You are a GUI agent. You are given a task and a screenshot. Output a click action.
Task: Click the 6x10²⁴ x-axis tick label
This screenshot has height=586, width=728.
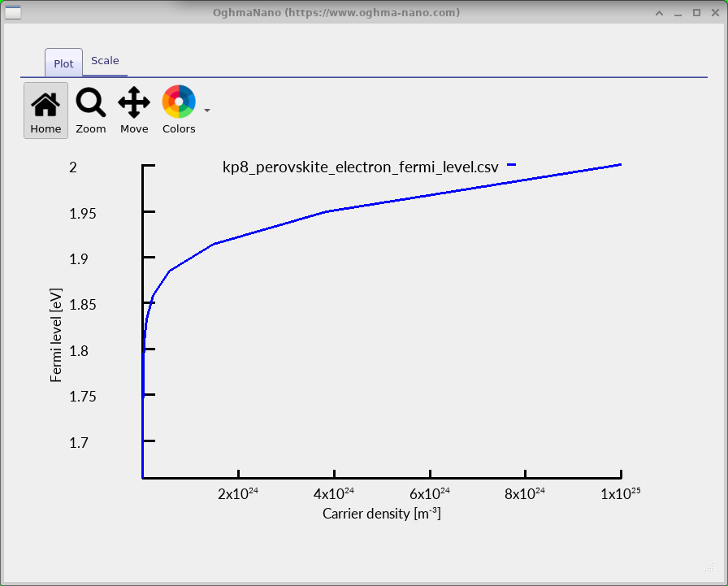click(x=430, y=493)
